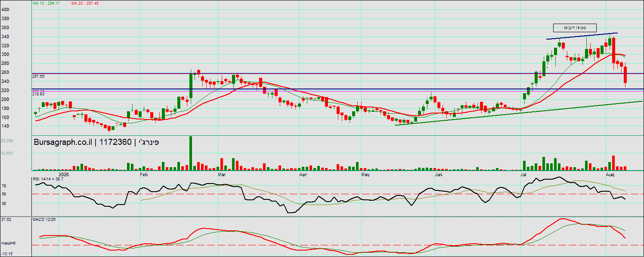The width and height of the screenshot is (644, 257).
Task: Select the bearish divergence annotation box
Action: (575, 28)
